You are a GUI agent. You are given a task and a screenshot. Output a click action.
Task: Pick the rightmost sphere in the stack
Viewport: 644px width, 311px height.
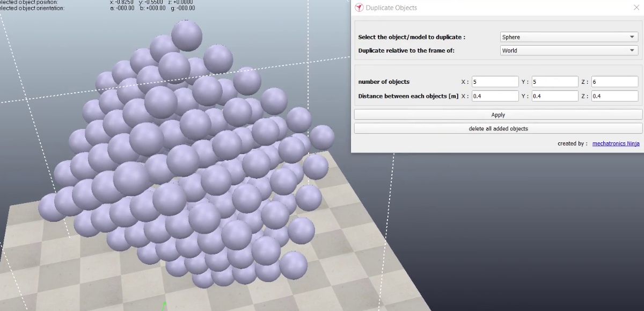pyautogui.click(x=322, y=137)
